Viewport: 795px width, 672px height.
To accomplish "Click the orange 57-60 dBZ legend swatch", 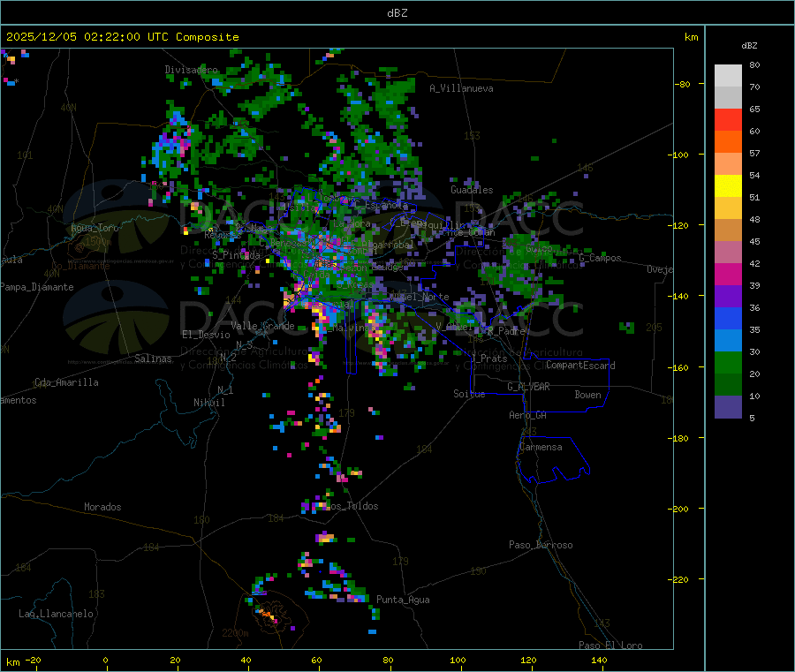I will (728, 142).
